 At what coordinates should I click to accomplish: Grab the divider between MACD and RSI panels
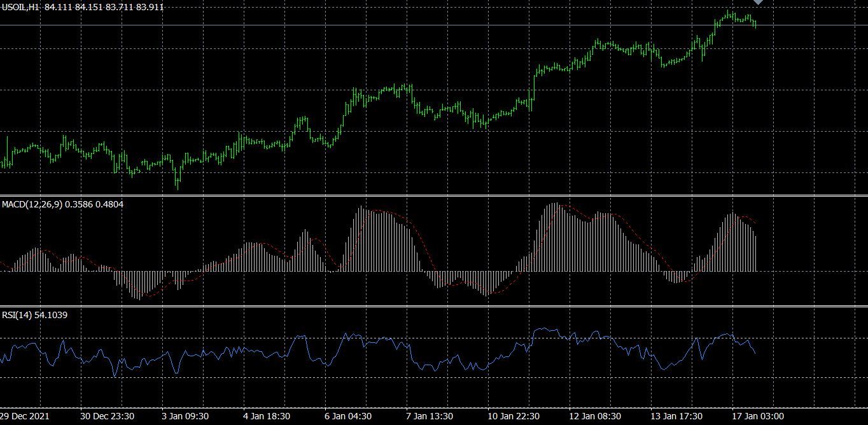433,307
